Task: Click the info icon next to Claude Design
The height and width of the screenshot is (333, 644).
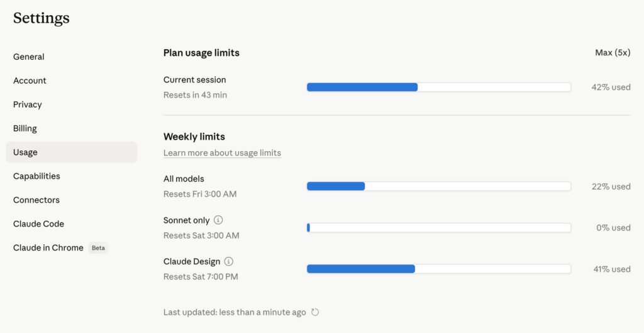Action: 229,261
